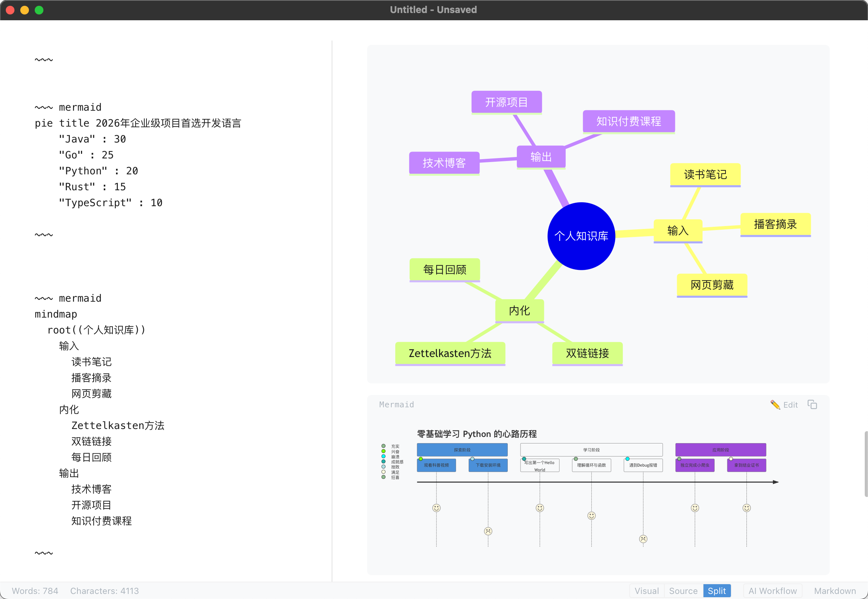This screenshot has width=868, height=599.
Task: Click the sad face below 下载安装环境 task
Action: point(488,531)
